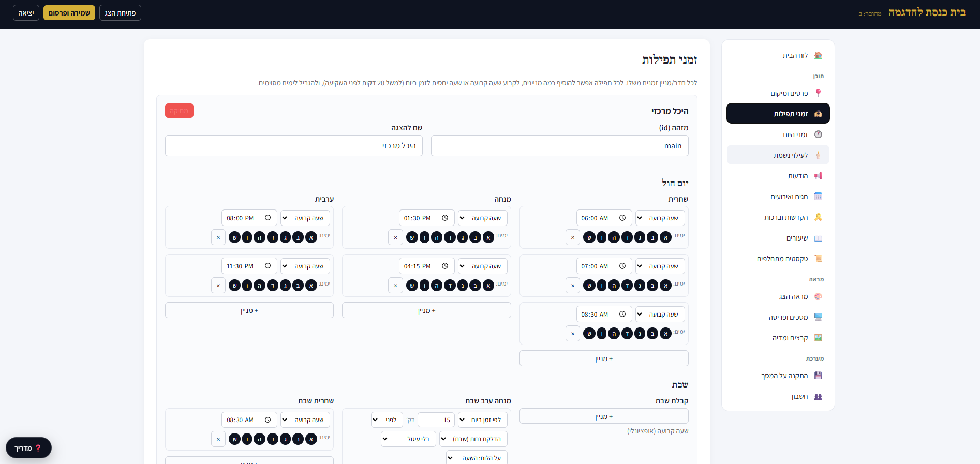Viewport: 980px width, 464px height.
Task: Open the floppy disk icon for התקנה על המסך
Action: point(818,376)
